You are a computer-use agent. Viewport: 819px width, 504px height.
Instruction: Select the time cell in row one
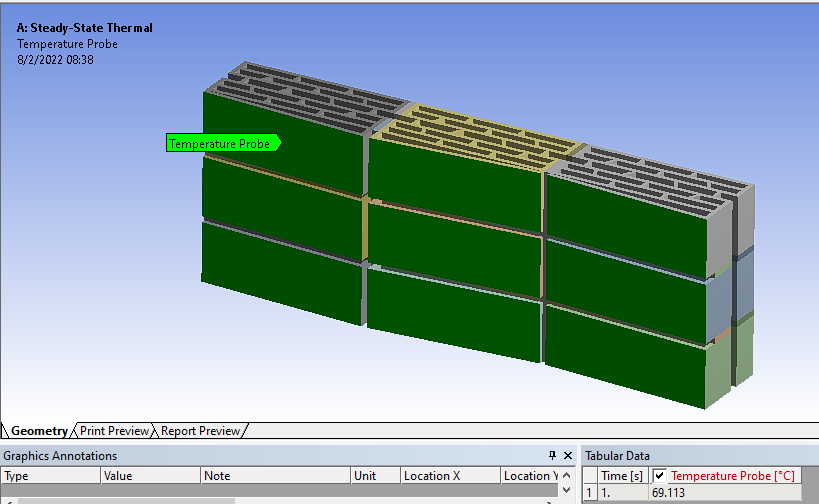pyautogui.click(x=623, y=493)
